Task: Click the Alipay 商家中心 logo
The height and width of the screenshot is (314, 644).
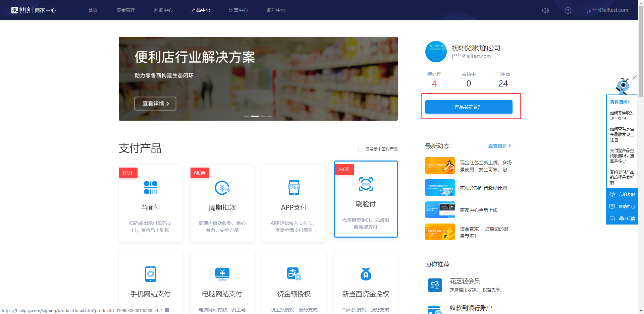Action: coord(34,10)
